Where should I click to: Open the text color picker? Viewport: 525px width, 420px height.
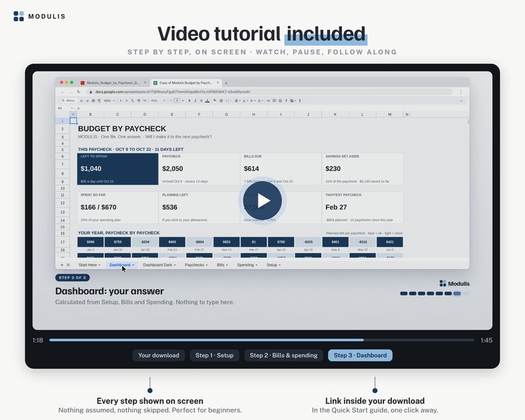coord(207,101)
